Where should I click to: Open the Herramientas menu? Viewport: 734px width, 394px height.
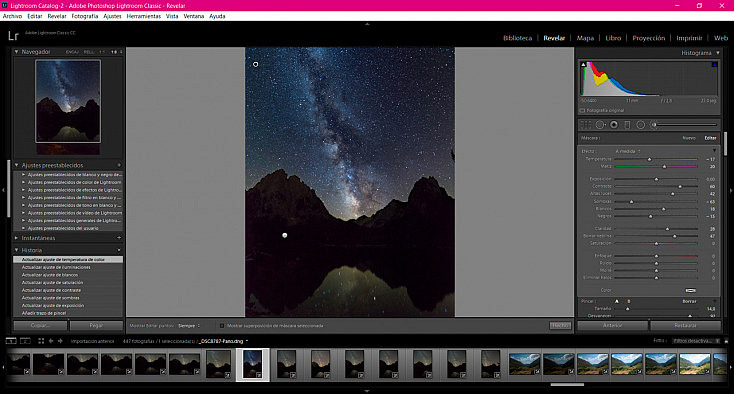point(144,16)
